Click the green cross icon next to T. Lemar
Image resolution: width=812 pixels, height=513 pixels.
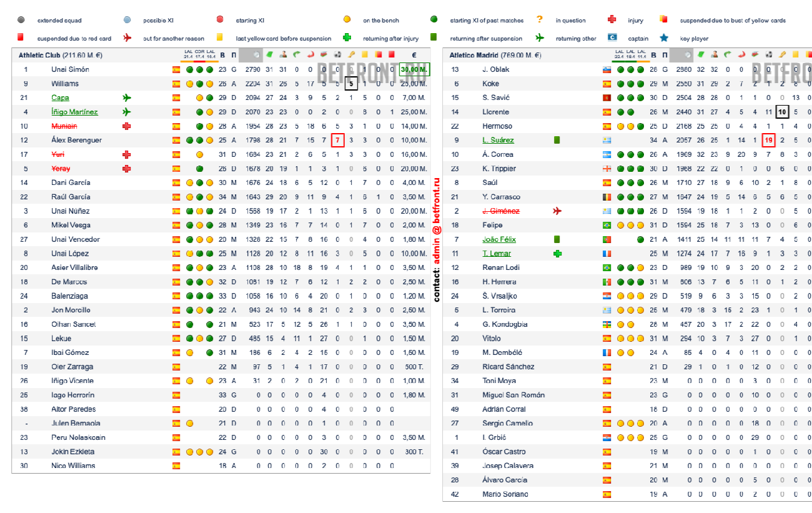[557, 253]
